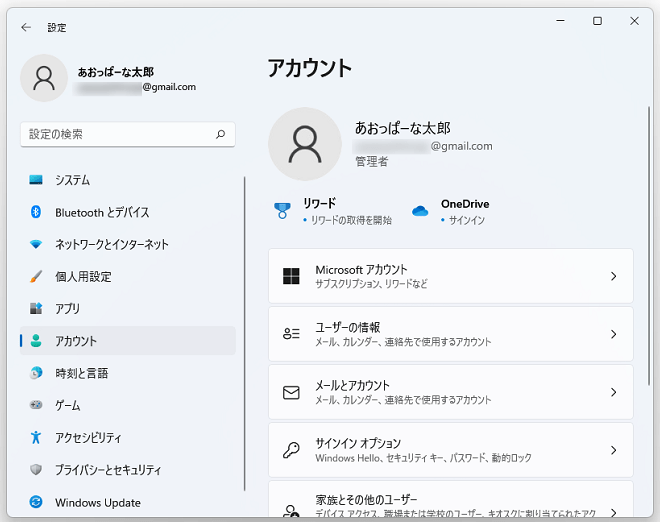Viewport: 660px width, 522px height.
Task: Expand ユーザーの情報 chevron
Action: click(x=613, y=334)
